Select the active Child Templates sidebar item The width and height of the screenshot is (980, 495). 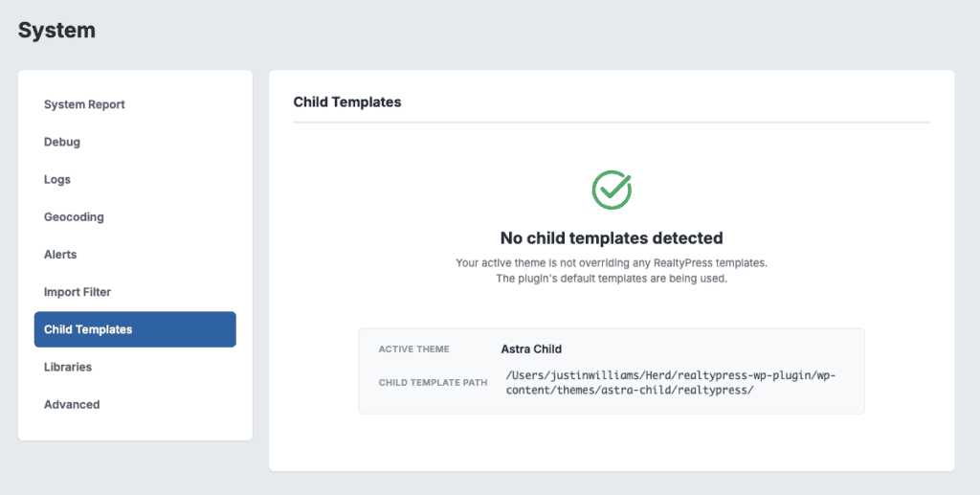(x=135, y=329)
